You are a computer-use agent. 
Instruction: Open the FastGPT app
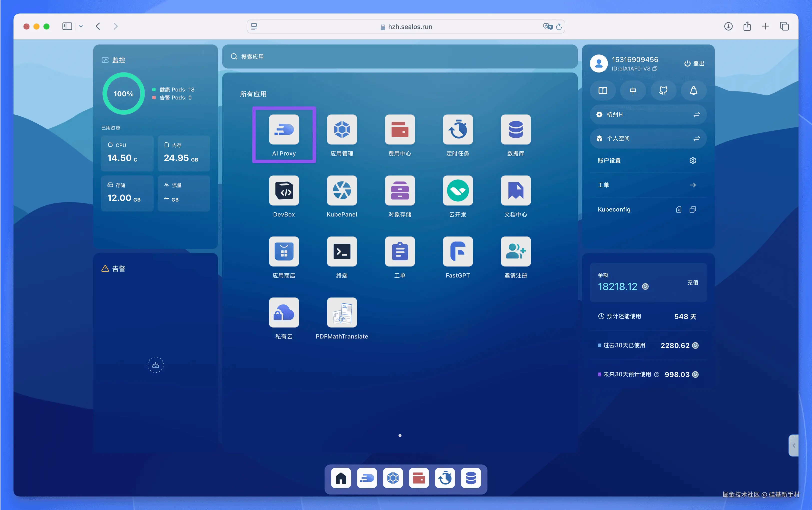tap(457, 252)
